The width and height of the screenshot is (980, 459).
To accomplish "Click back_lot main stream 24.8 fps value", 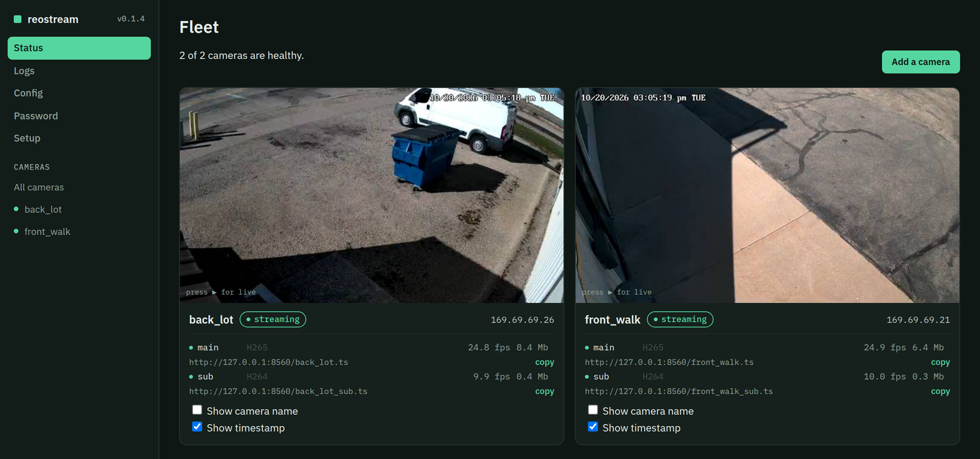I will [489, 348].
